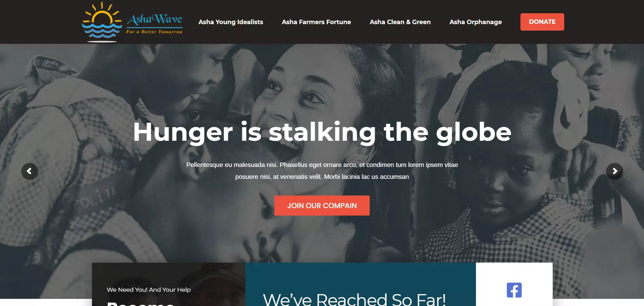The width and height of the screenshot is (644, 306).
Task: Click the 'We Need You! And Your Help' text
Action: (x=149, y=290)
